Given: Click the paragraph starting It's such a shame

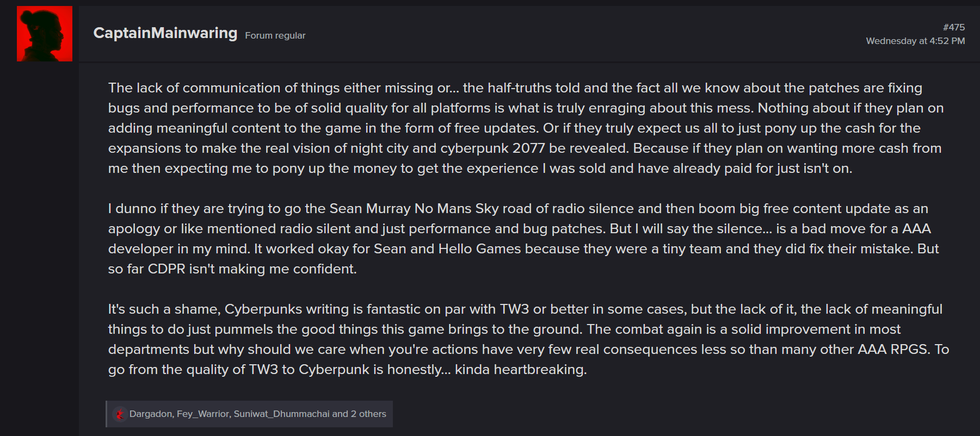Looking at the screenshot, I should click(528, 339).
